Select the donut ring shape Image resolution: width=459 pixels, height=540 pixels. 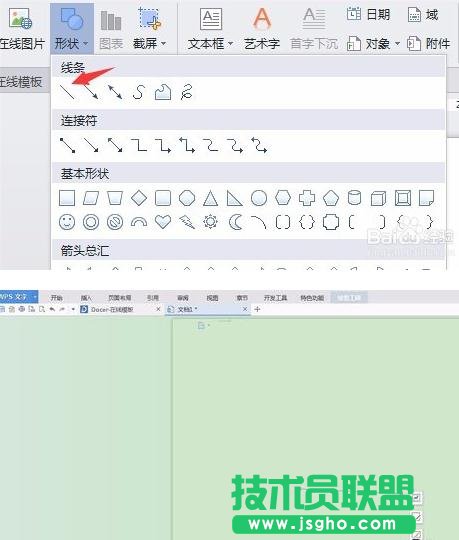pos(91,222)
